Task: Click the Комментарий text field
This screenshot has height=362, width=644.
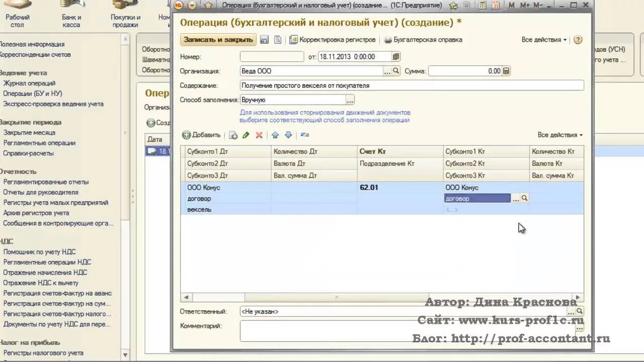Action: [408, 331]
